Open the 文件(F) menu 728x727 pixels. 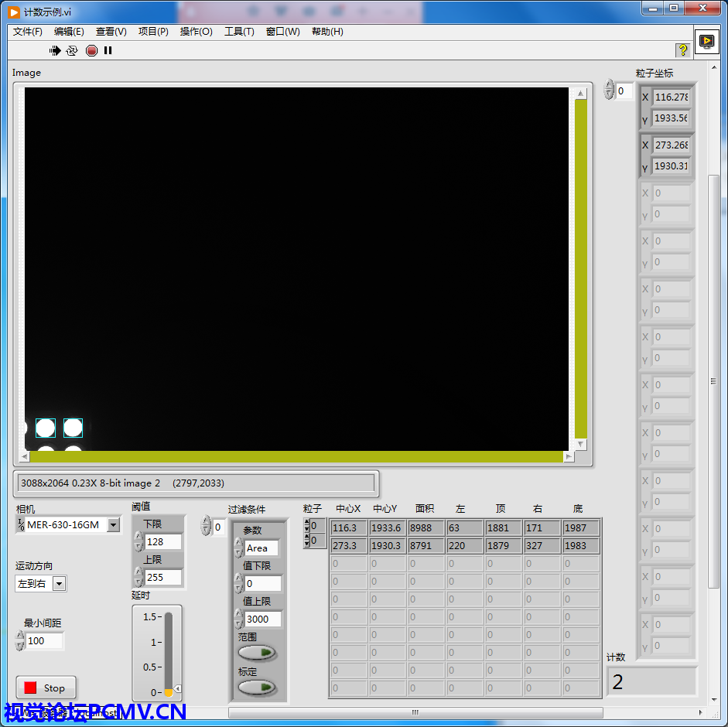(x=28, y=32)
